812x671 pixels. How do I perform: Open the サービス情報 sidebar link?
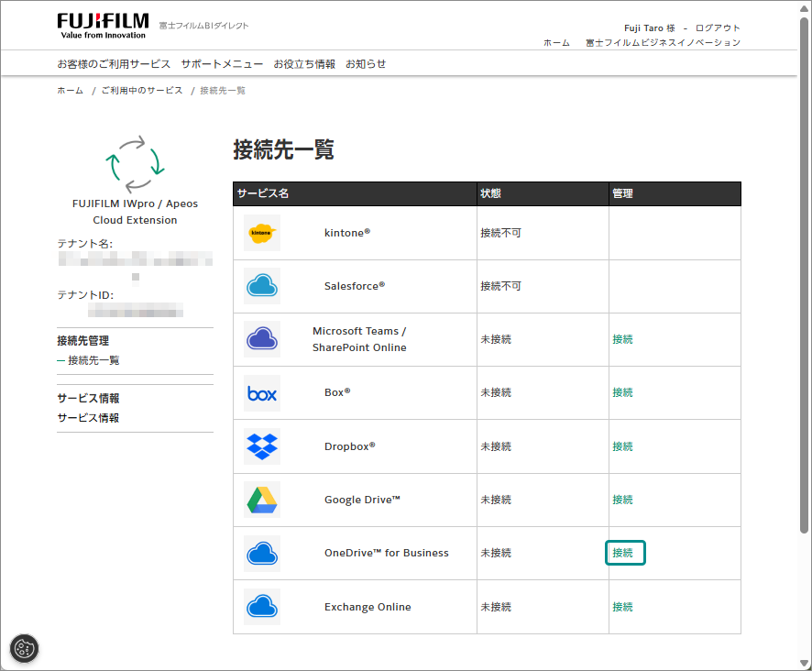pyautogui.click(x=88, y=418)
